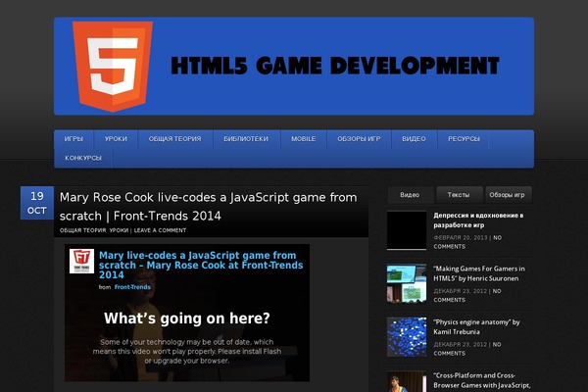Open the video title link in player
The image size is (588, 392).
(201, 266)
